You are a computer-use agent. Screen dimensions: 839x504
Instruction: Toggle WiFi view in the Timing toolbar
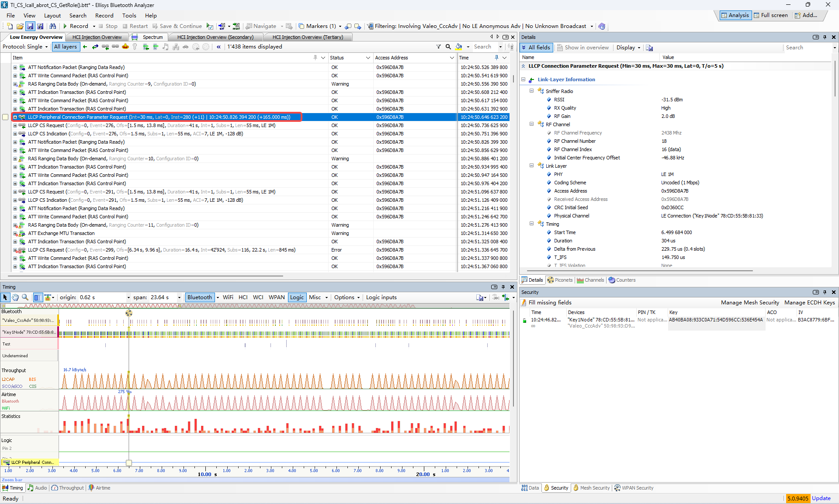coord(228,297)
